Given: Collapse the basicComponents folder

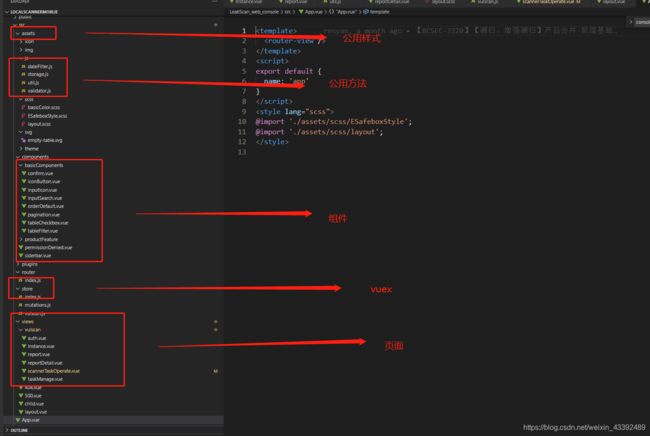Looking at the screenshot, I should (21, 165).
